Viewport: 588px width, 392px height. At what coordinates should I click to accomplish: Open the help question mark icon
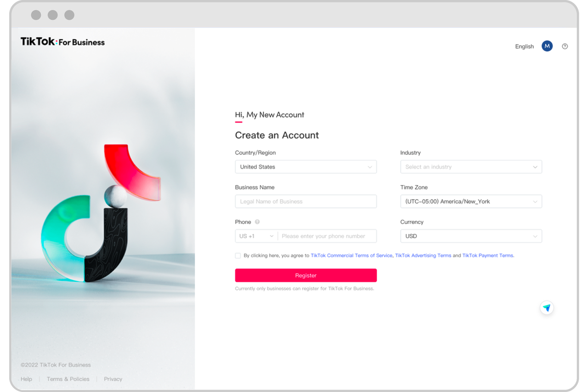point(565,46)
